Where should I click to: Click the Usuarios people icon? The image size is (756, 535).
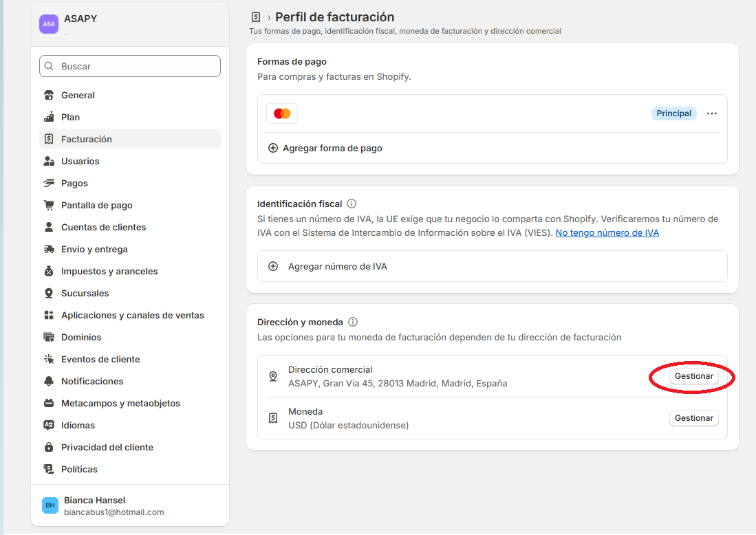coord(49,161)
